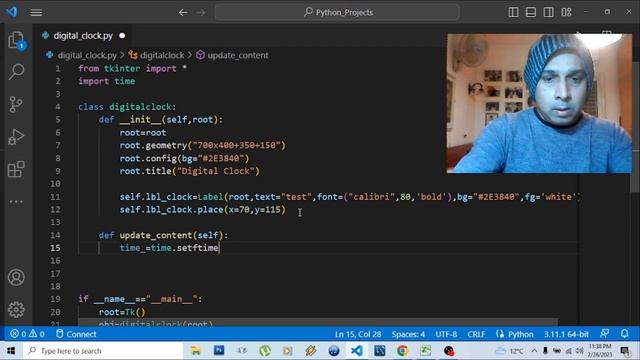The height and width of the screenshot is (360, 640).
Task: Open the Explorer view in activity bar
Action: pyautogui.click(x=16, y=40)
